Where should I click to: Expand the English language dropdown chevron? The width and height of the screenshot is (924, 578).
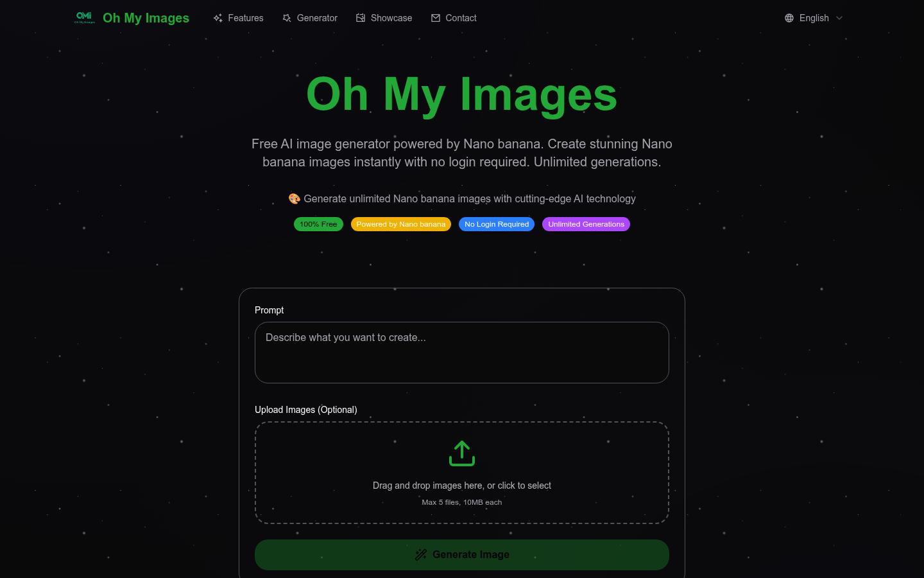(839, 18)
